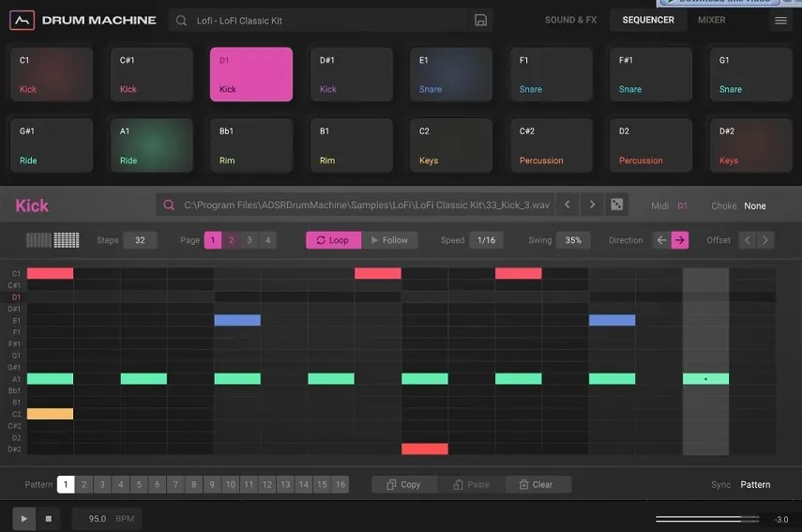Switch to Mixer tab
This screenshot has height=532, width=802.
(711, 20)
